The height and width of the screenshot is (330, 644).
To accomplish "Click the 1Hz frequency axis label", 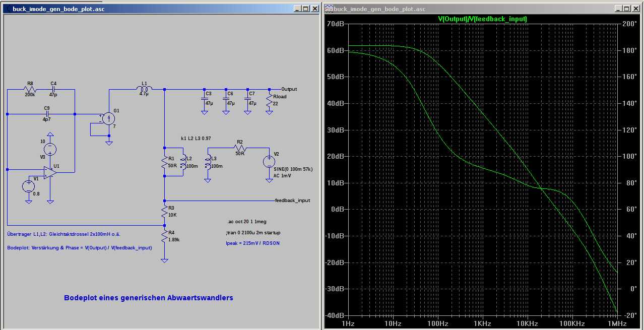I will [349, 323].
